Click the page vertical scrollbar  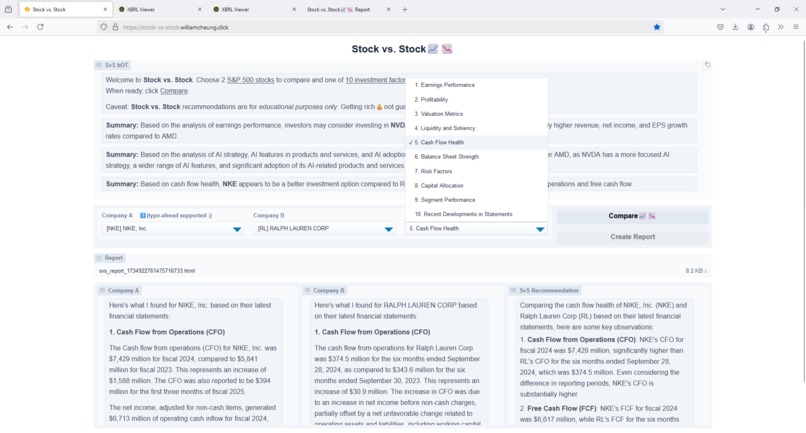(x=803, y=211)
